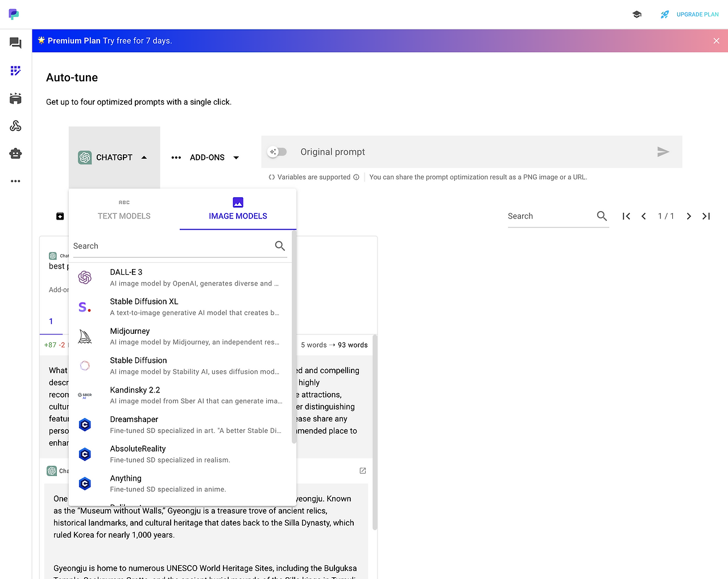
Task: Go to the last page
Action: (706, 216)
